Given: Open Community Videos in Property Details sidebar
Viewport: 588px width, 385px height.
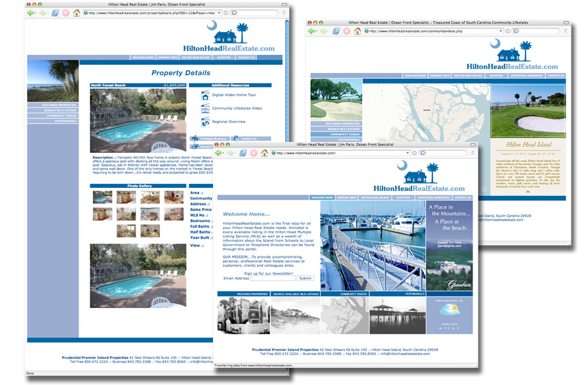Looking at the screenshot, I should (x=53, y=115).
